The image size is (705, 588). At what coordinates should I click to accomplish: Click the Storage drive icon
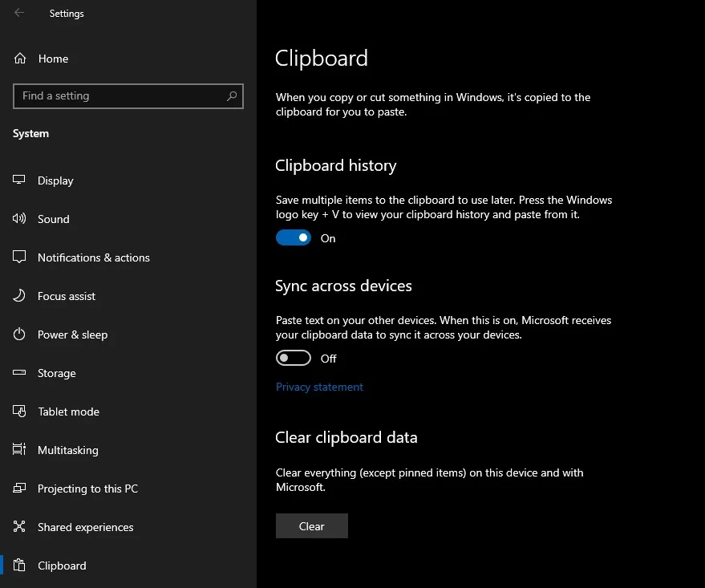pos(19,372)
